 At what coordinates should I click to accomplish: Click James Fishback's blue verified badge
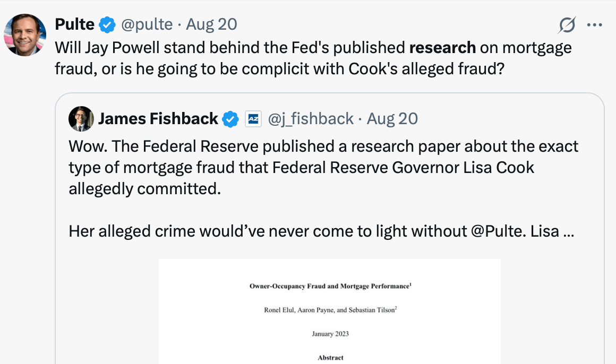tap(231, 119)
